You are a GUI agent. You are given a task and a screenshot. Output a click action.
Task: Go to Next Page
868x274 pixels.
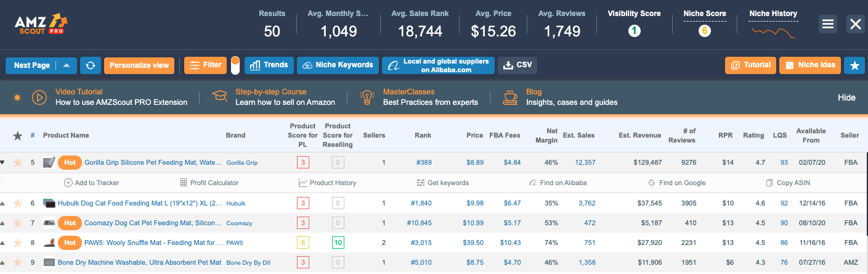click(x=31, y=65)
